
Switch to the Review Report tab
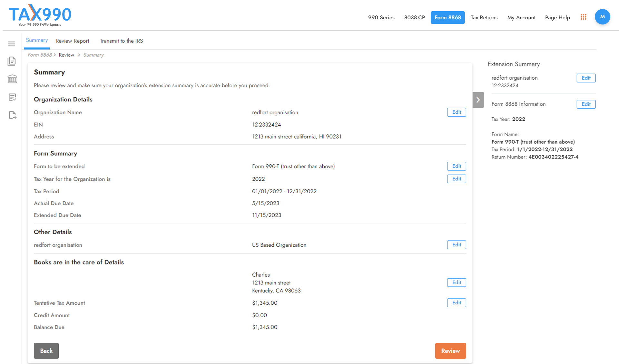(72, 41)
